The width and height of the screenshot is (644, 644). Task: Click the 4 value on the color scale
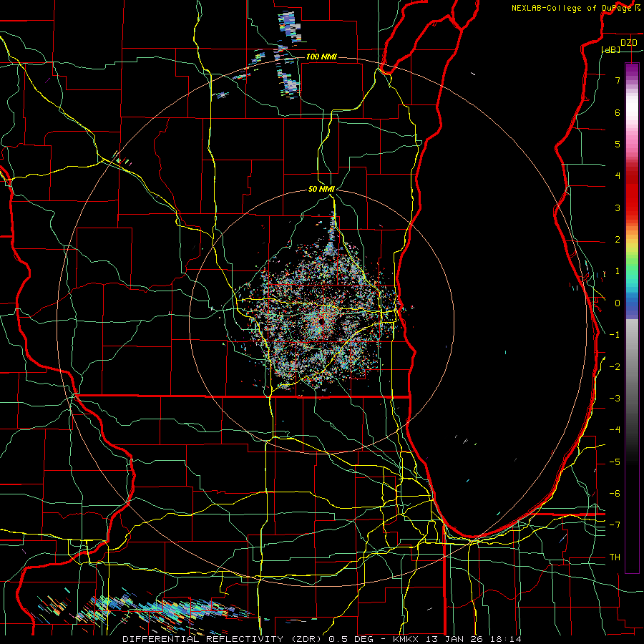618,176
